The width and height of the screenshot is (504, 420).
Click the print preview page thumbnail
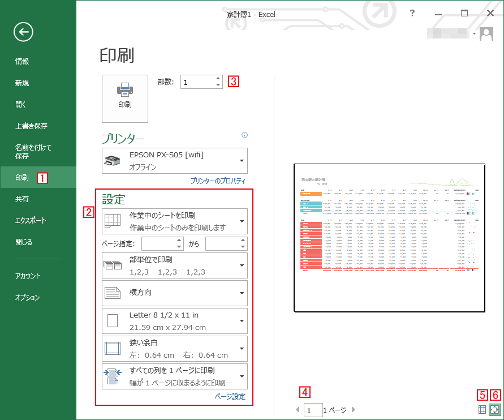(389, 238)
